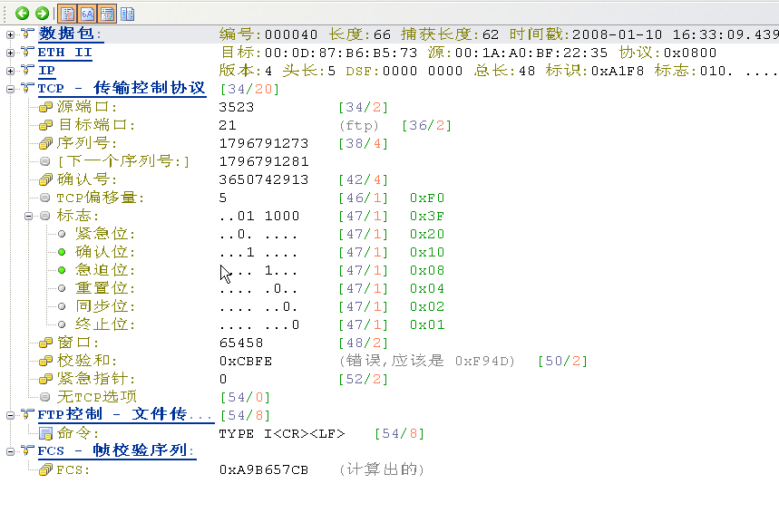779x532 pixels.
Task: Click the icon beside 校验和
Action: pyautogui.click(x=45, y=361)
